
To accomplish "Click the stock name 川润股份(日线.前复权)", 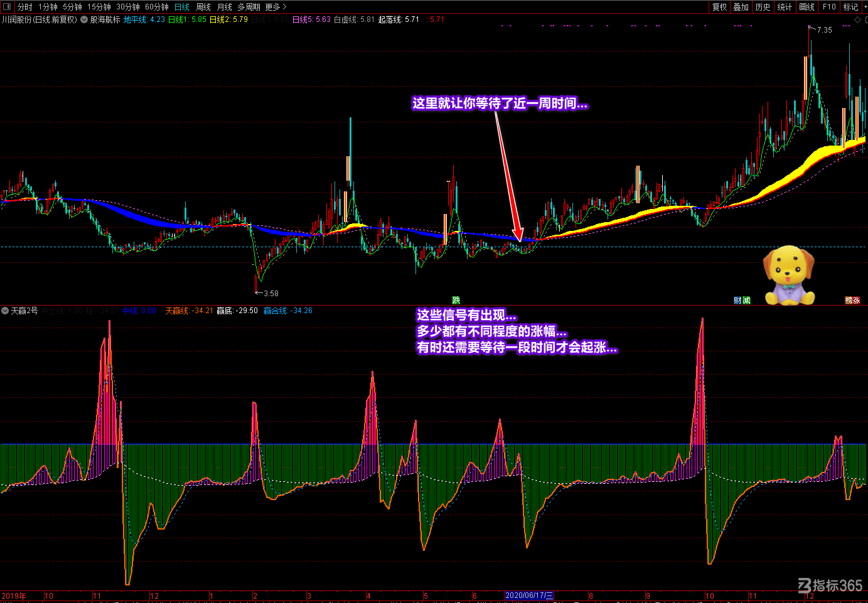I will [x=39, y=19].
